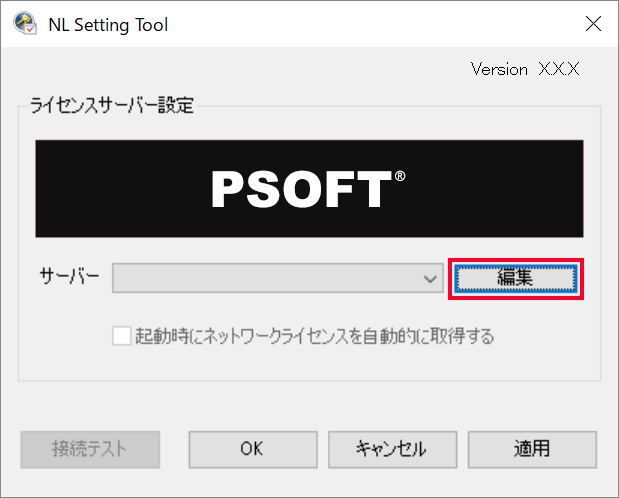Screen dimensions: 619x498
Task: Click the Version X.X.X text
Action: click(x=525, y=69)
